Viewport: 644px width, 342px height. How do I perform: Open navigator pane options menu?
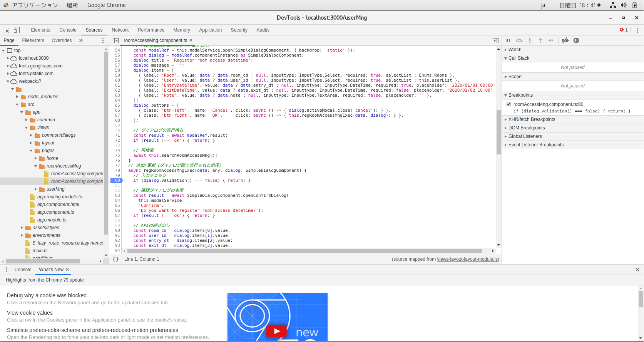pos(103,40)
